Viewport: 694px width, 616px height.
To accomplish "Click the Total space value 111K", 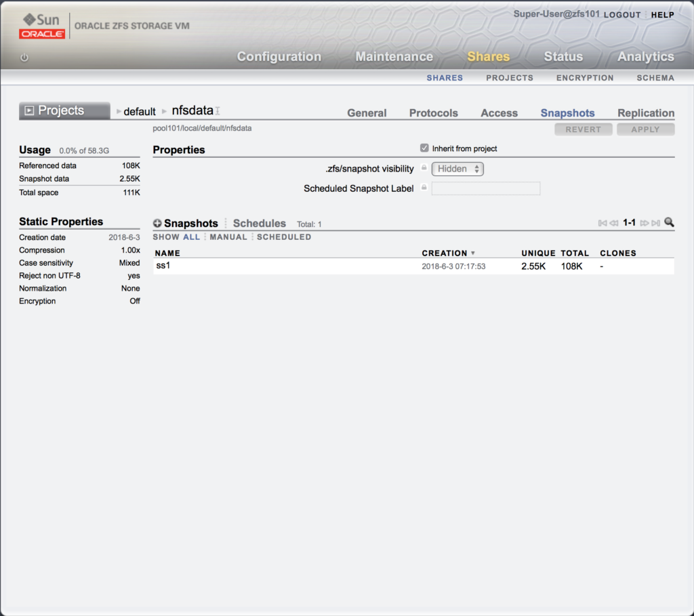I will (131, 192).
